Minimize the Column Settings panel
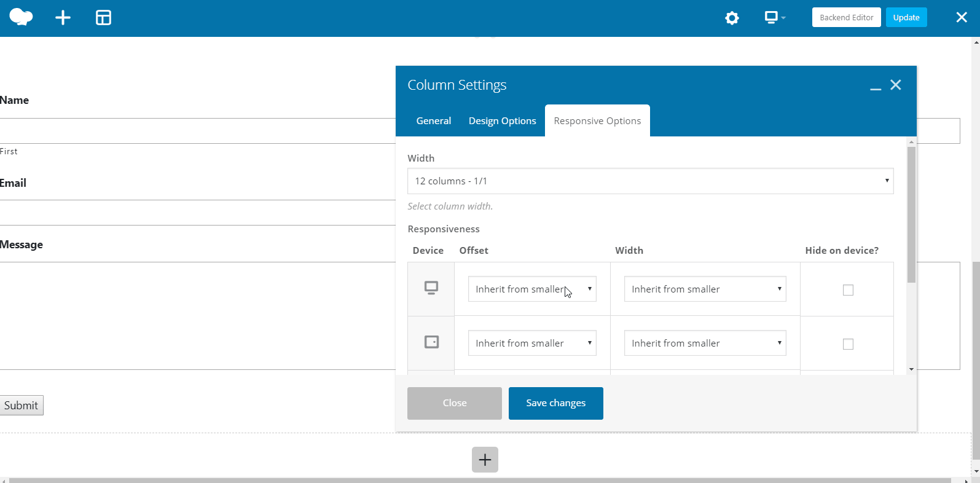Screen dimensions: 980x483 (x=876, y=86)
